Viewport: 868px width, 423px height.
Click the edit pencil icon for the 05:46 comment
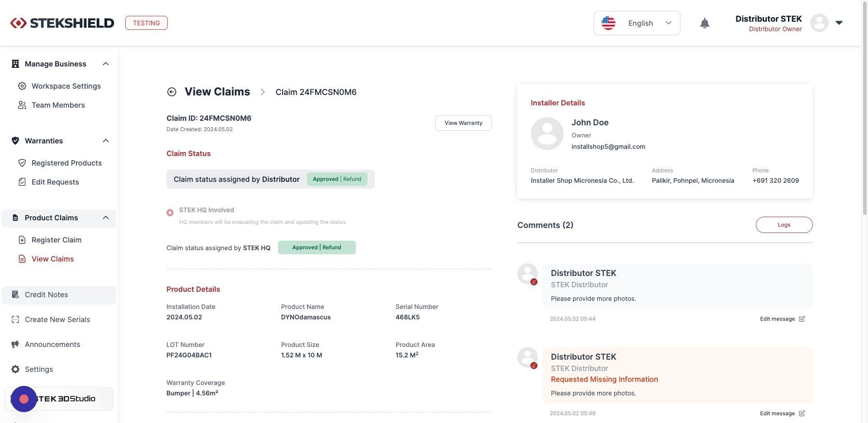click(802, 413)
